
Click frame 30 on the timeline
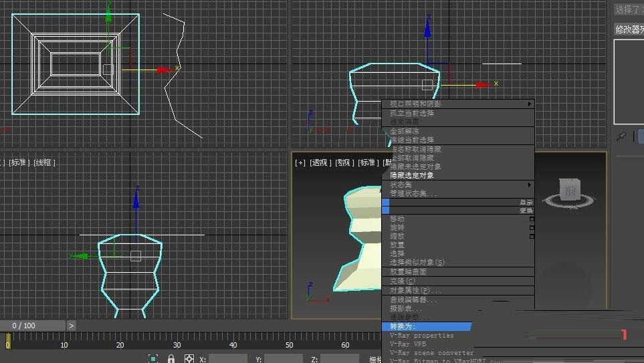[177, 346]
